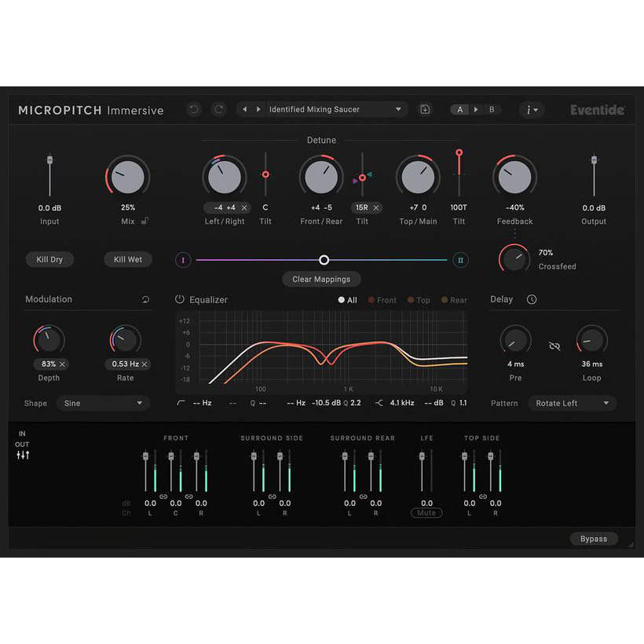Image resolution: width=644 pixels, height=644 pixels.
Task: Mute the LFE channel
Action: 426,513
